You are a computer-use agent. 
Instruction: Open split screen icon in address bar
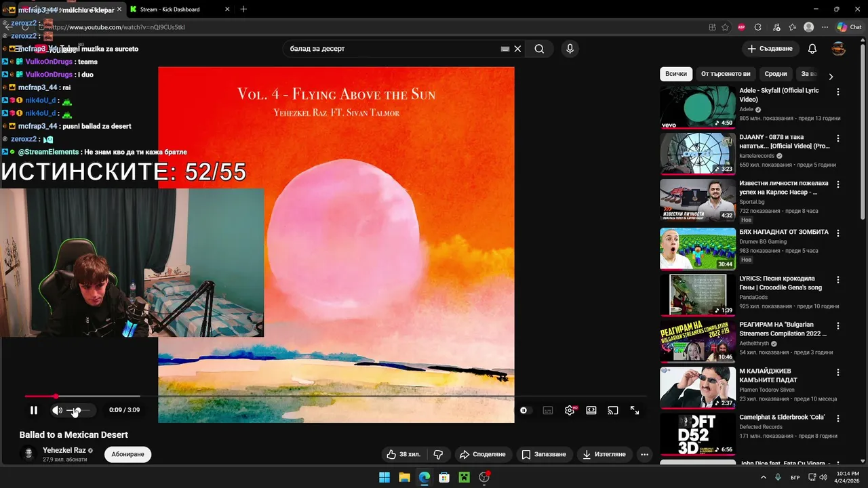tap(712, 27)
